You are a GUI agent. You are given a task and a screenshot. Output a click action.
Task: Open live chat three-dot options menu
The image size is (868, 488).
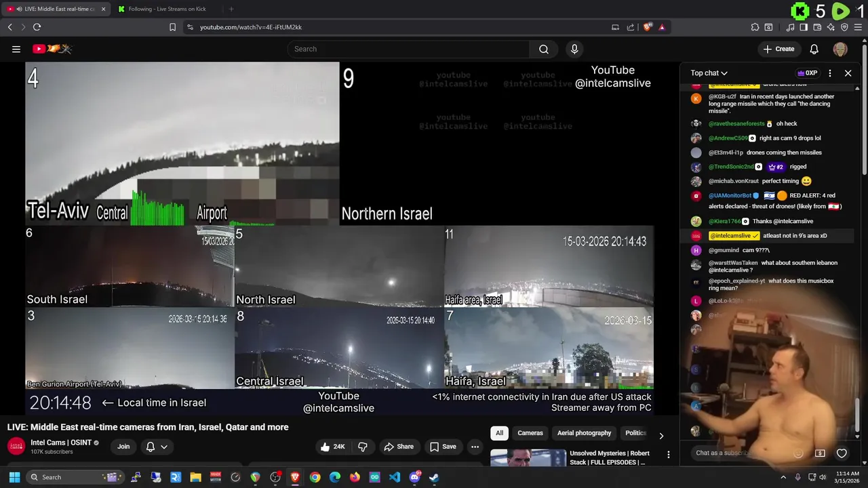(830, 73)
